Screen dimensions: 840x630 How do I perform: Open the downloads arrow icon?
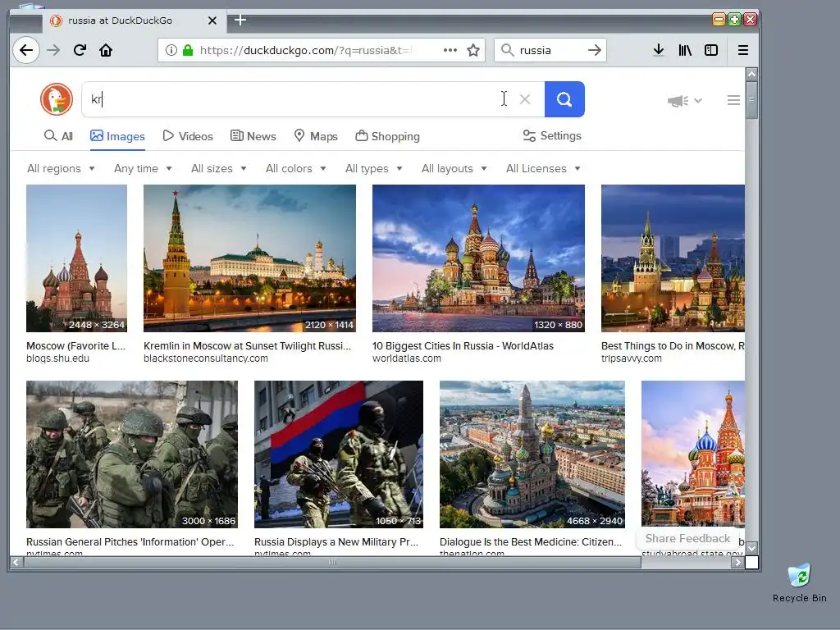coord(659,50)
